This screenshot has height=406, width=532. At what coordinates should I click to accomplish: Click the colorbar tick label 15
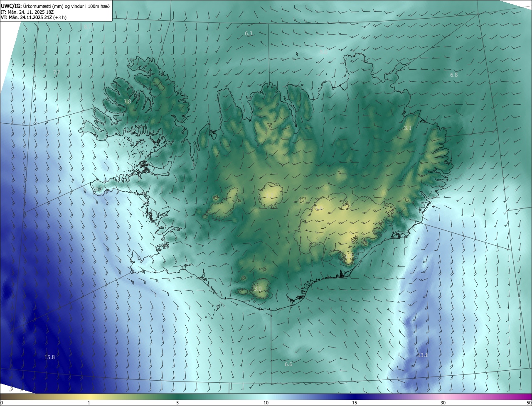pyautogui.click(x=355, y=403)
